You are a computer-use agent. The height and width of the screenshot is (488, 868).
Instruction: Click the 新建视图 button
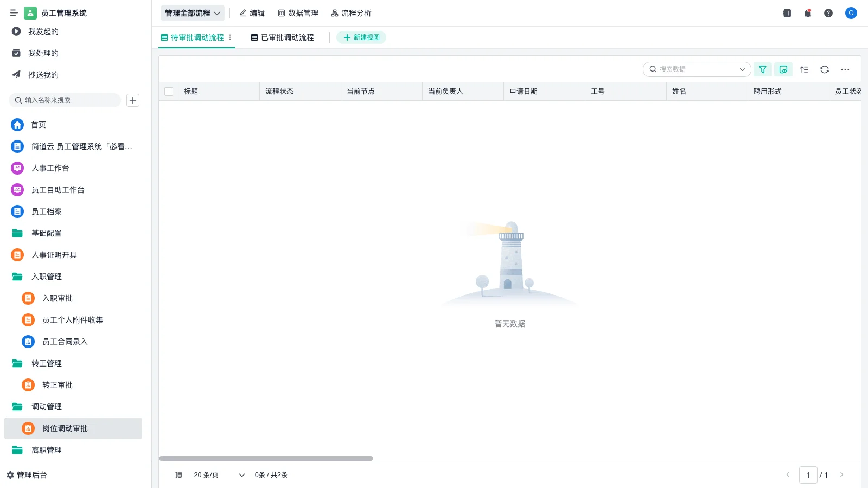(x=361, y=37)
